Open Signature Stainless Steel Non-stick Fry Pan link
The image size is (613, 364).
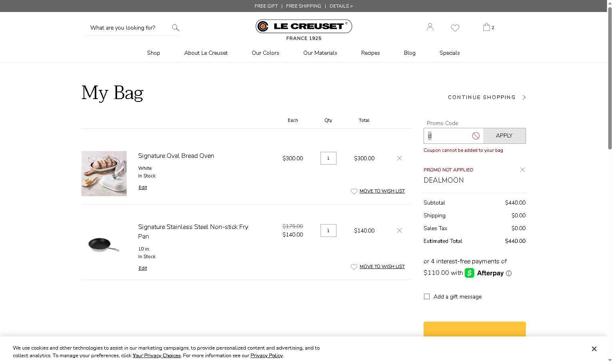click(193, 231)
